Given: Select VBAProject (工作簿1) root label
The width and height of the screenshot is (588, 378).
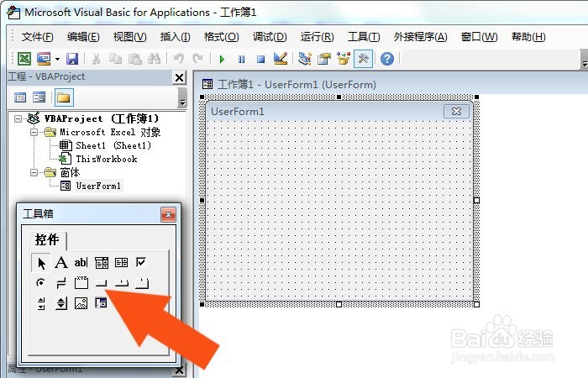Looking at the screenshot, I should (x=102, y=118).
